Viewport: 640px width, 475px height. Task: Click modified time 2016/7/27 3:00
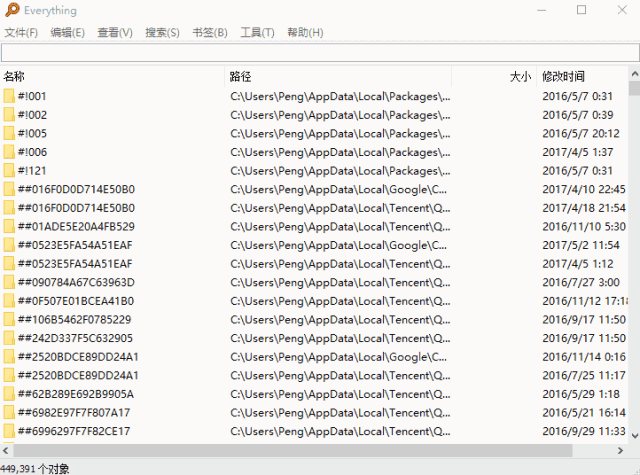[x=581, y=282]
